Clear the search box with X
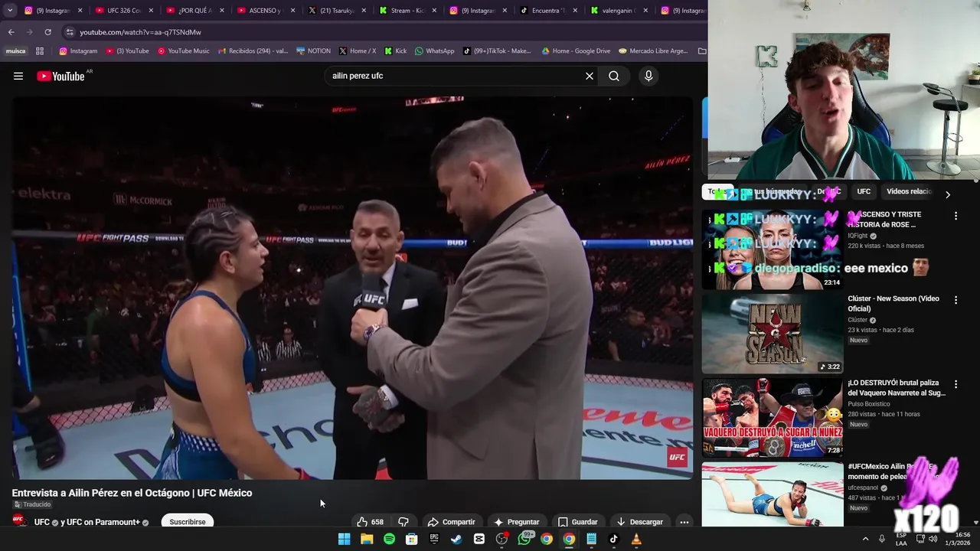The width and height of the screenshot is (980, 551). [x=590, y=76]
